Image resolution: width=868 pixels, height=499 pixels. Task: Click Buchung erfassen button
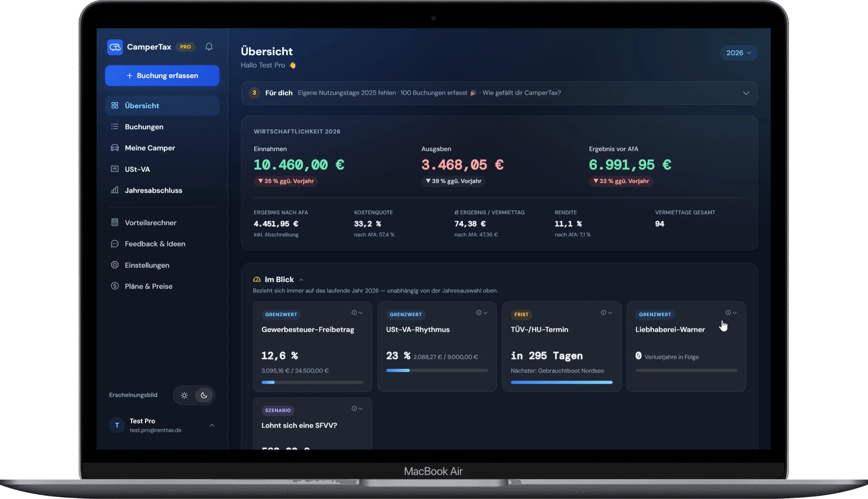click(162, 76)
